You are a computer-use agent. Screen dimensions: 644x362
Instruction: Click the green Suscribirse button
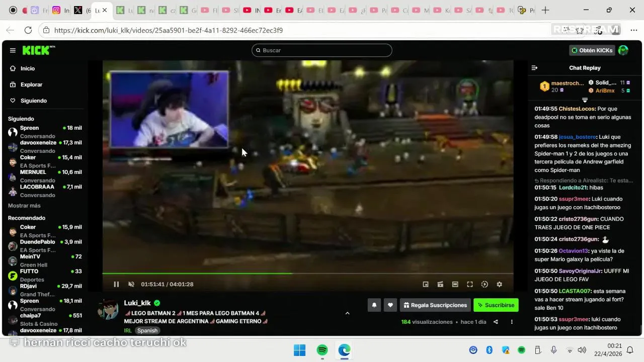point(496,305)
